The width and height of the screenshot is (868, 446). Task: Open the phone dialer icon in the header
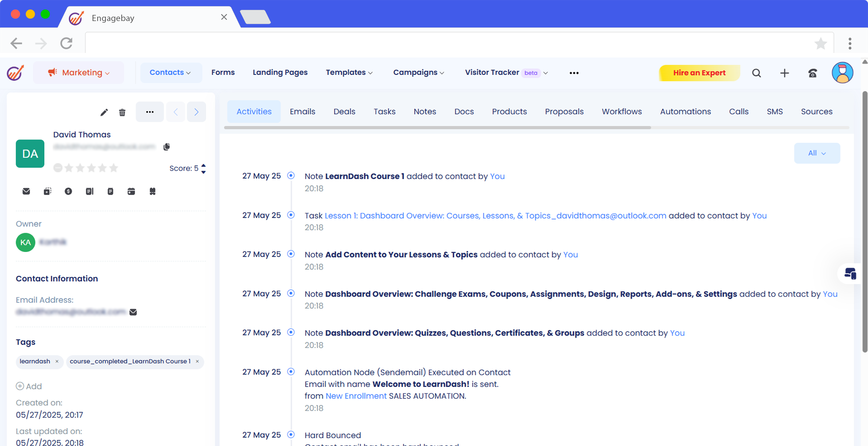(812, 73)
